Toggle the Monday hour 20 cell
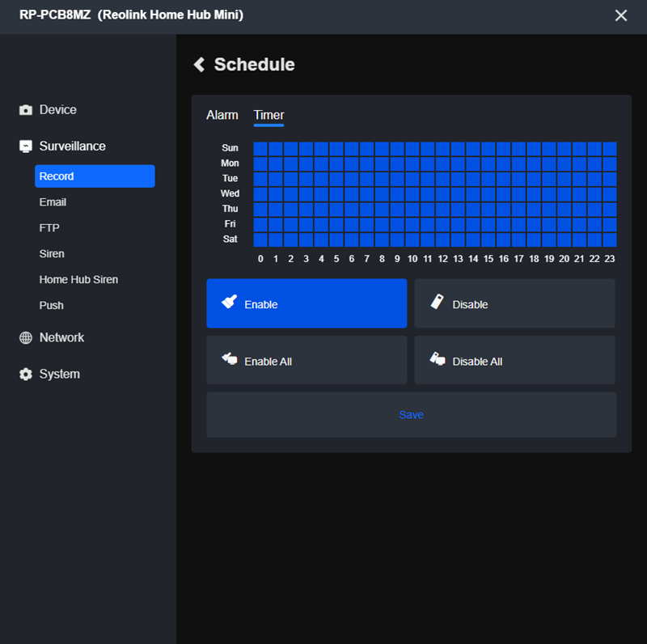This screenshot has height=644, width=647. click(x=564, y=164)
